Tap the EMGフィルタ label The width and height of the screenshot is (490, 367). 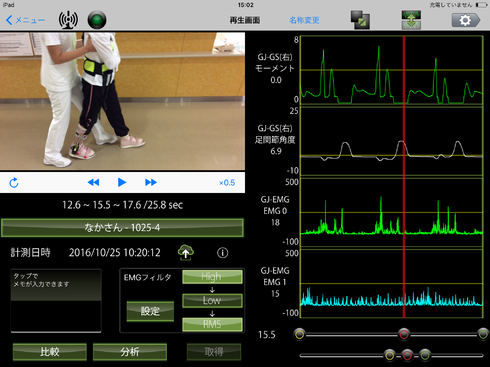(147, 277)
